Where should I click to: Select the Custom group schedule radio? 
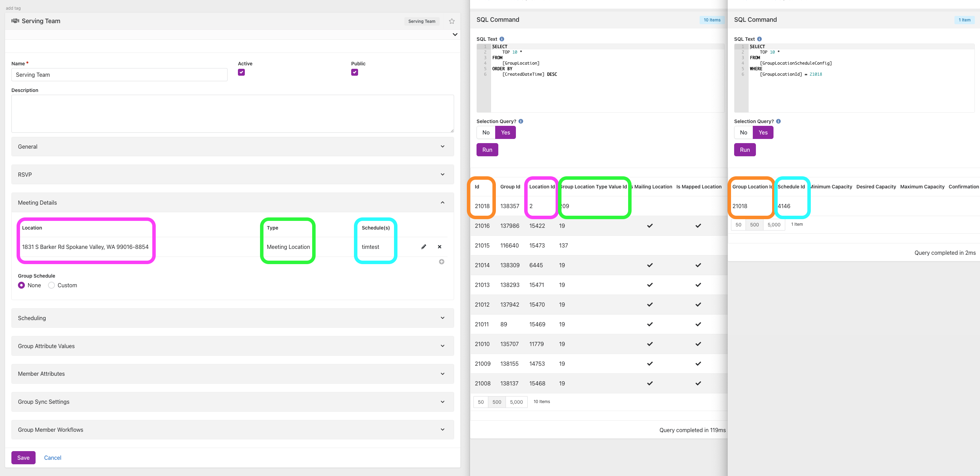[x=51, y=285]
